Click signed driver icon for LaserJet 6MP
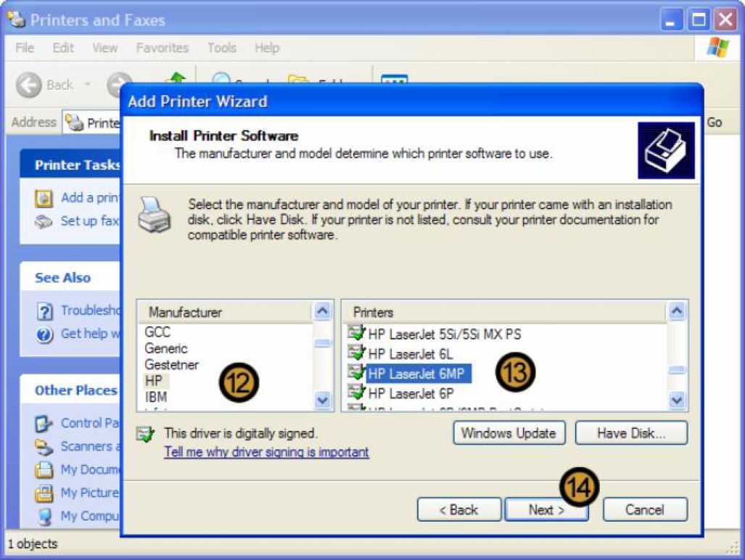745x560 pixels. [x=356, y=372]
